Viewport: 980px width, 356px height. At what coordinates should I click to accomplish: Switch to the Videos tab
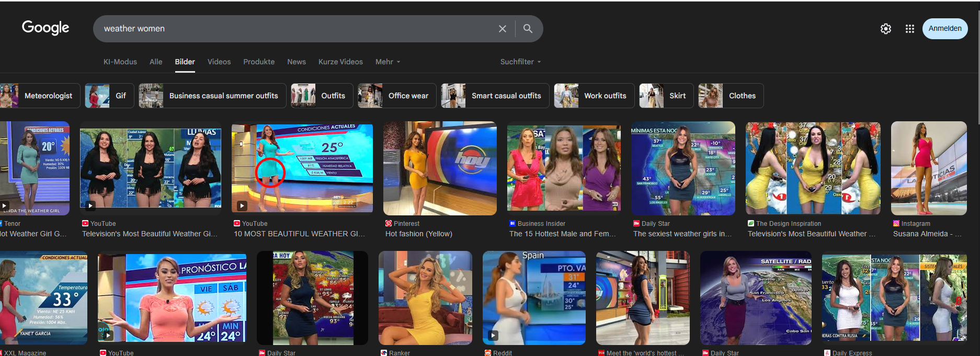pyautogui.click(x=219, y=62)
